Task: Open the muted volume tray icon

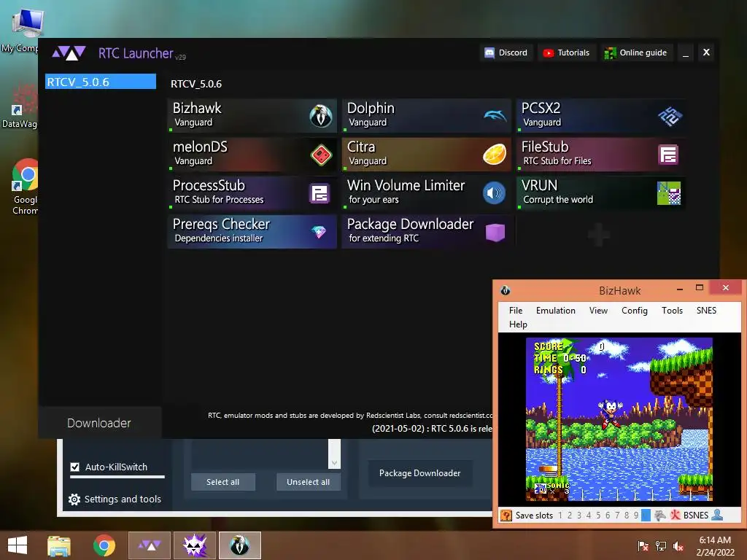Action: tap(678, 545)
